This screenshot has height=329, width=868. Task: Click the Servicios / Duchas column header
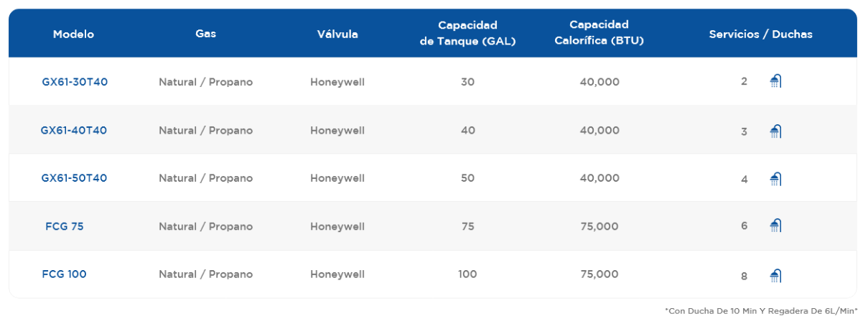(x=761, y=34)
